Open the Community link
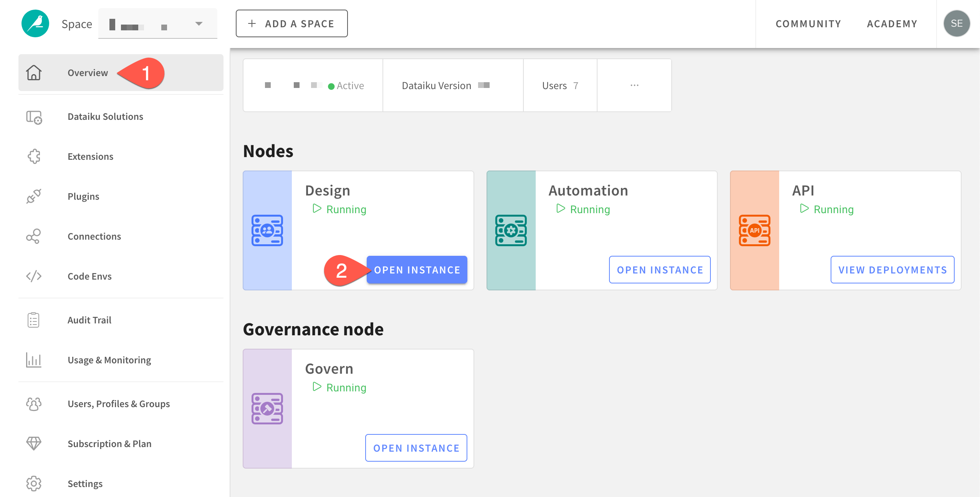The width and height of the screenshot is (980, 497). tap(808, 24)
